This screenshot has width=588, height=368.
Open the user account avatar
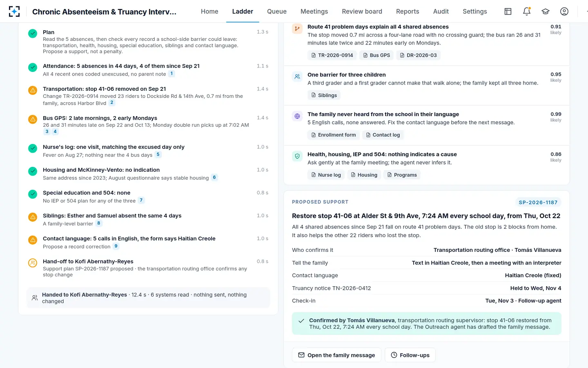(564, 11)
